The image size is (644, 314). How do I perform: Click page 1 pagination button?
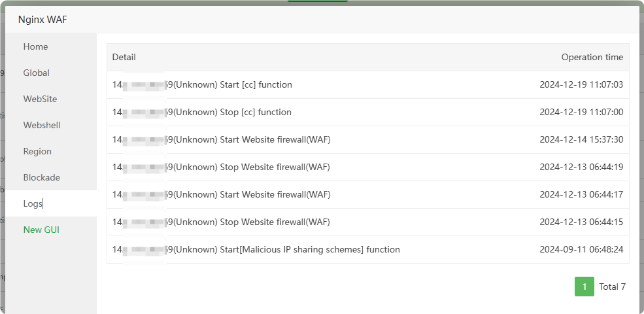pyautogui.click(x=584, y=287)
